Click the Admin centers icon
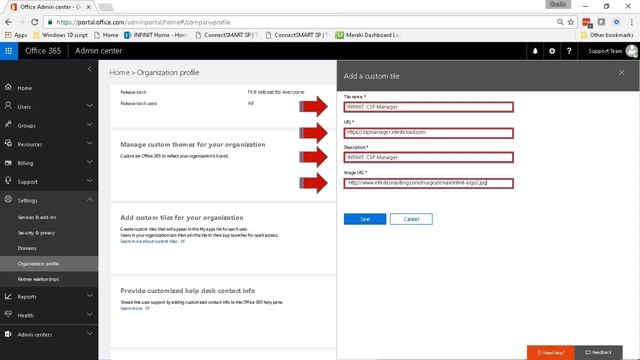Viewport: 640px width, 360px height. (x=8, y=334)
